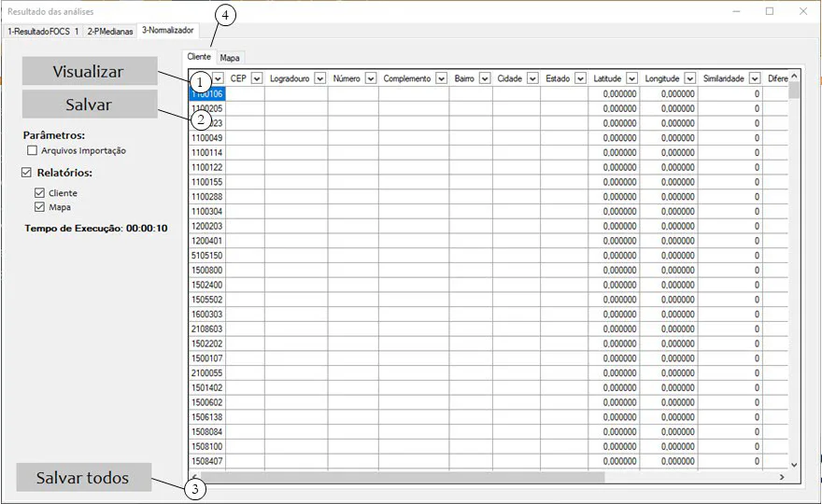Image resolution: width=822 pixels, height=504 pixels.
Task: Open the Longitude column filter dropdown
Action: click(x=690, y=78)
